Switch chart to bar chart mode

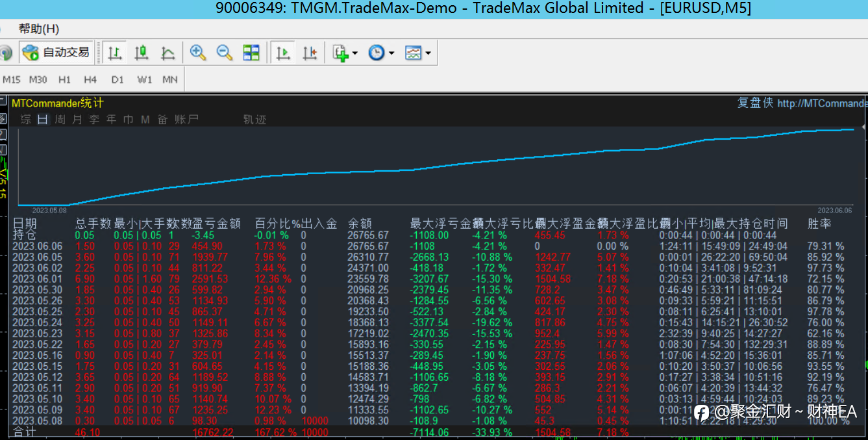point(115,53)
